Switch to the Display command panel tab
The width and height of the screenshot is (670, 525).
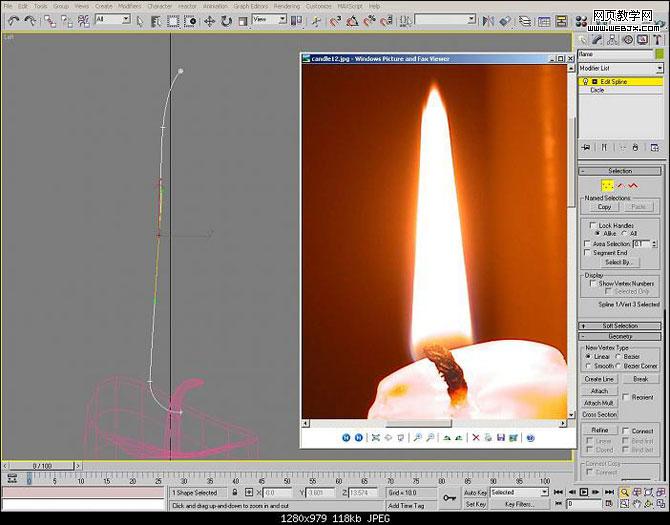click(x=642, y=40)
